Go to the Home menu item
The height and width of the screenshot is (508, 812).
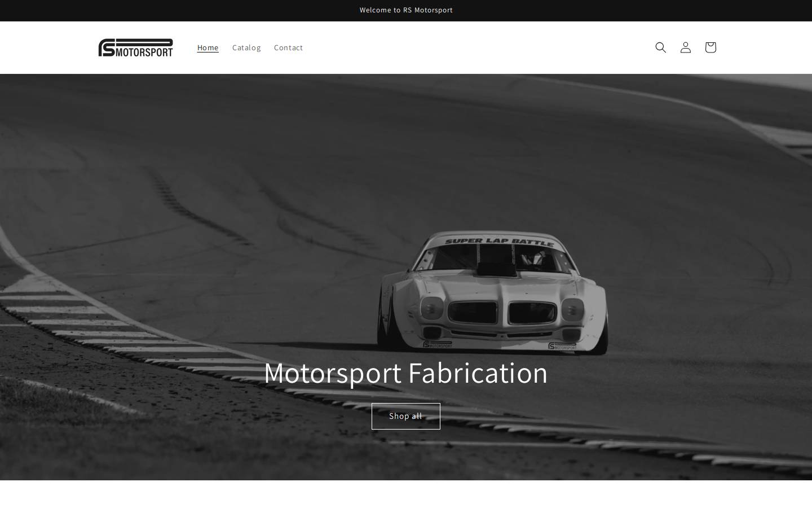pos(208,47)
